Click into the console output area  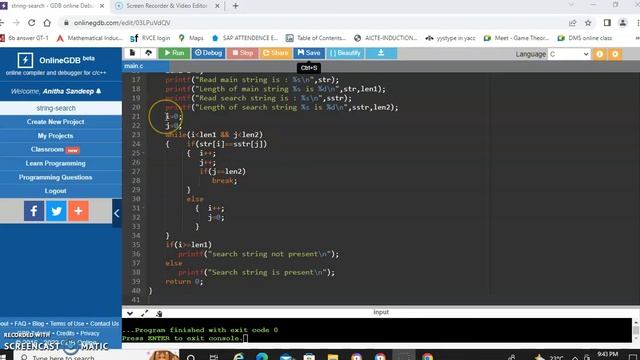[x=377, y=330]
